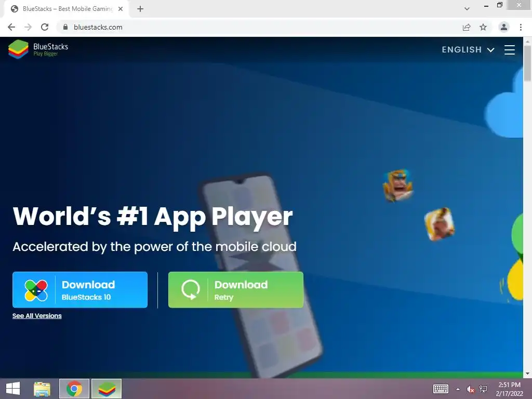
Task: Expand the ENGLISH language dropdown
Action: (468, 49)
